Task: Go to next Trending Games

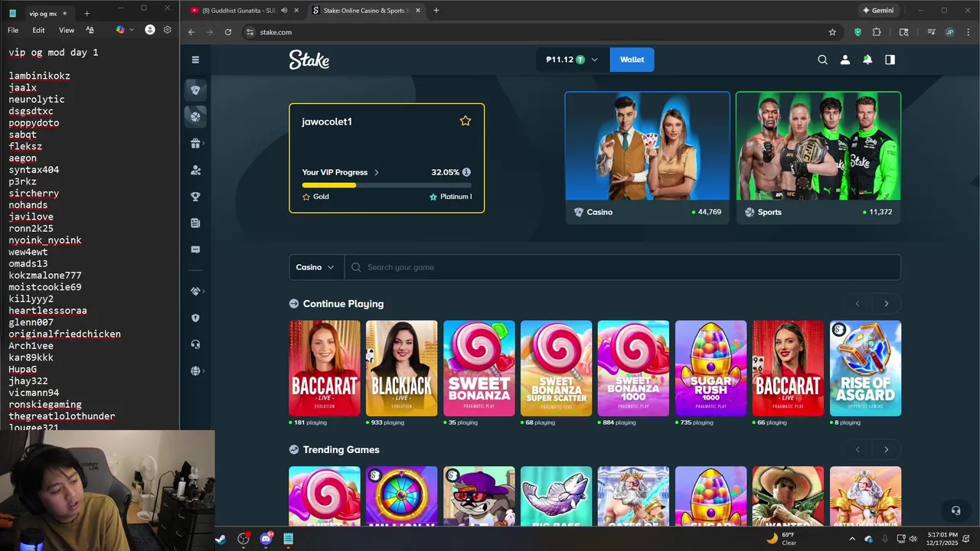Action: point(887,449)
